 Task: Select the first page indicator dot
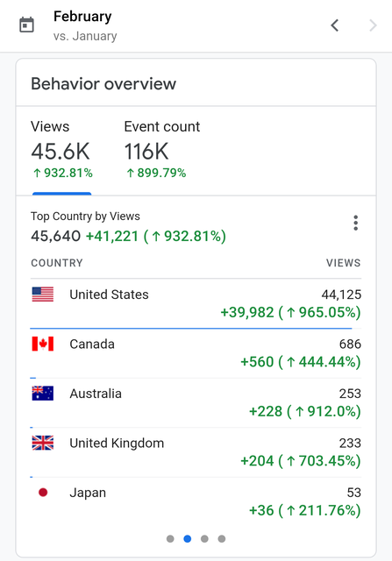pos(170,538)
